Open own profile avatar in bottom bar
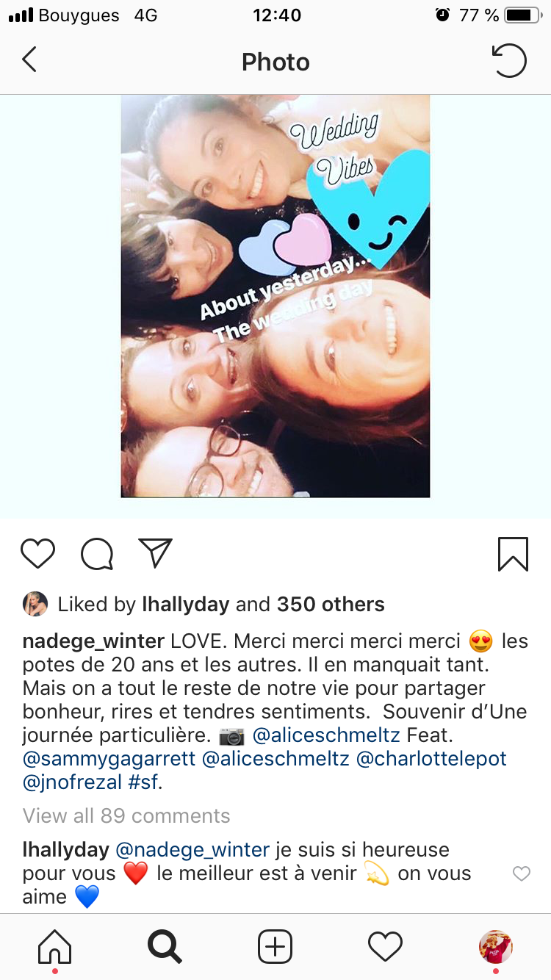551x980 pixels. [x=496, y=946]
